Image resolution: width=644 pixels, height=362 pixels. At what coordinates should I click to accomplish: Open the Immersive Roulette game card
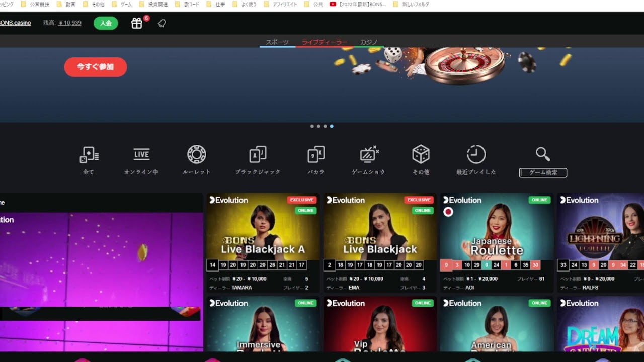coord(263,324)
